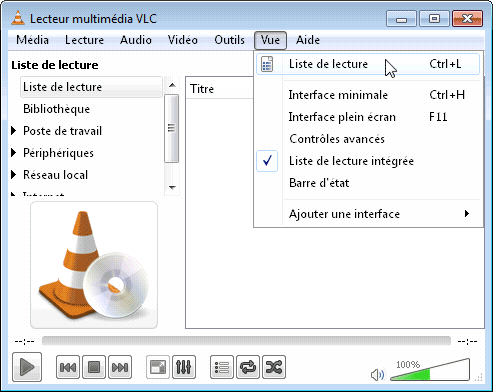
Task: Select Poste de travail label
Action: [62, 131]
